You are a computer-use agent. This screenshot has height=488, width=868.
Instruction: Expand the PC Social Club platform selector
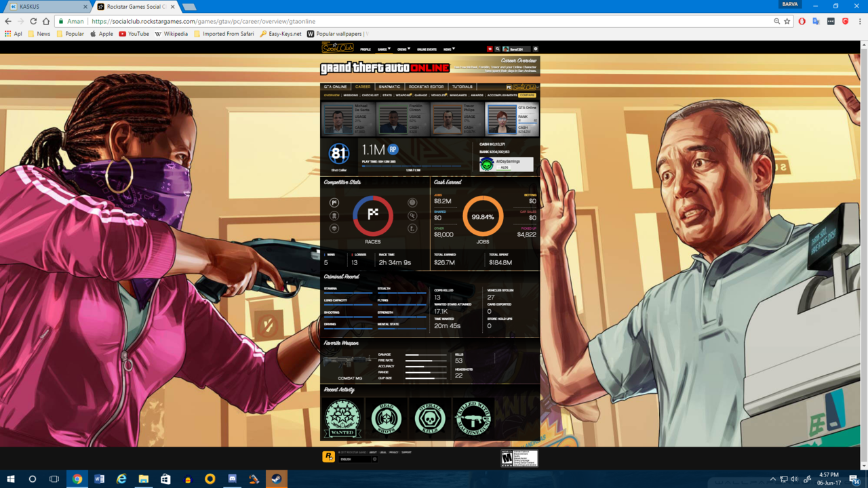point(521,87)
